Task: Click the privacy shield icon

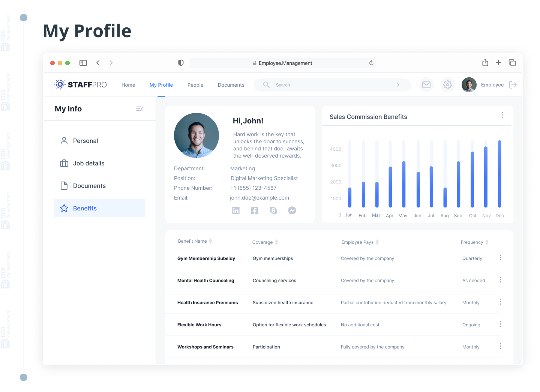Action: (x=181, y=63)
